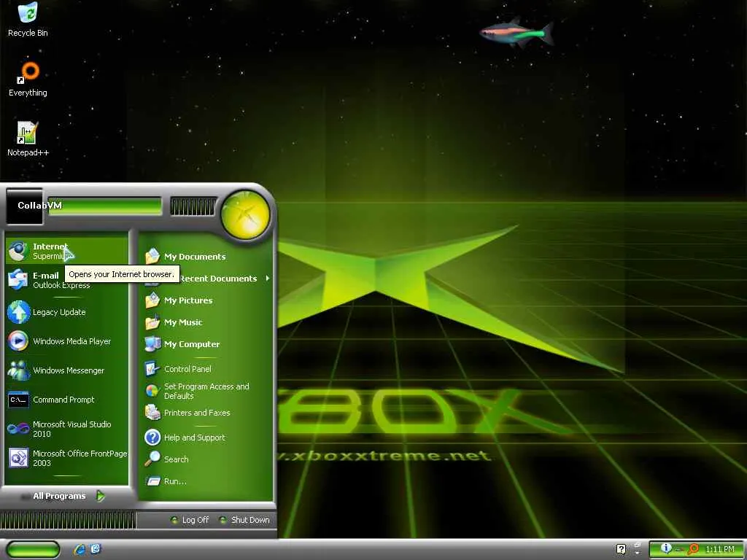Click the CollabVM user picture tile
This screenshot has width=747, height=560.
click(x=24, y=206)
